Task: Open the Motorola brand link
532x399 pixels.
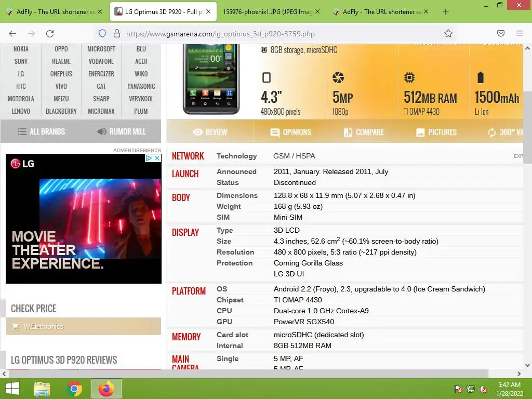Action: click(x=21, y=99)
